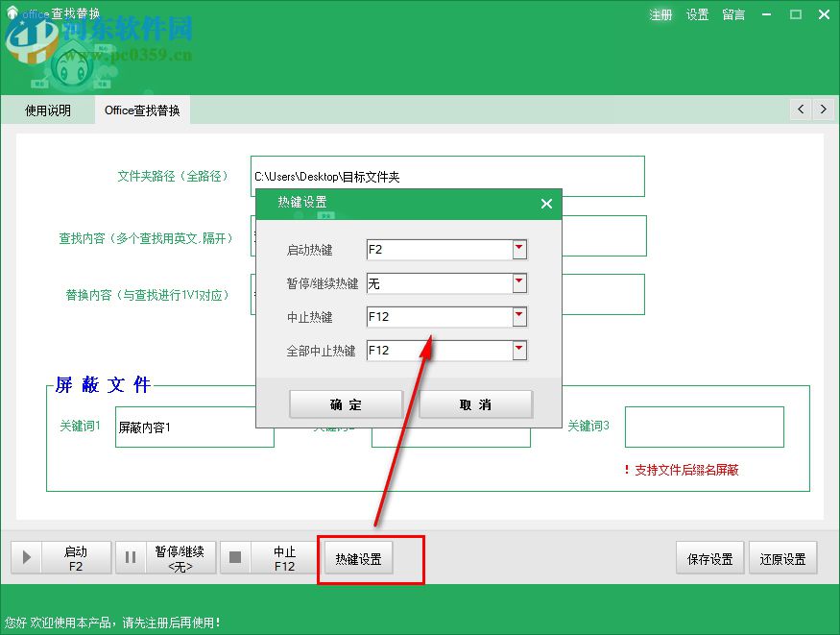Open the 设置 menu in the title area
The image size is (840, 635).
[x=697, y=14]
